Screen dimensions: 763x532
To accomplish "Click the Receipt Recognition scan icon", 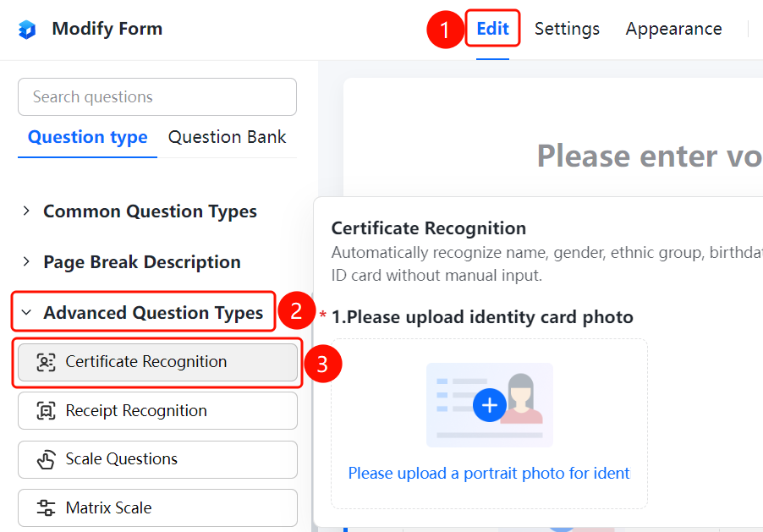I will click(x=46, y=411).
